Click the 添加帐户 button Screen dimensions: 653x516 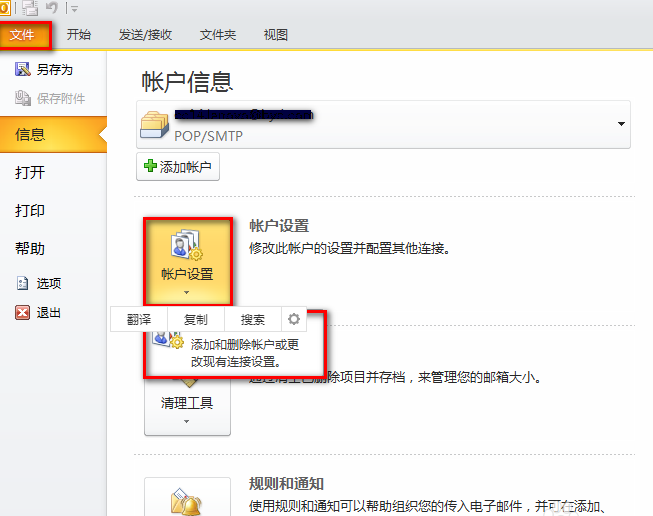(x=178, y=167)
